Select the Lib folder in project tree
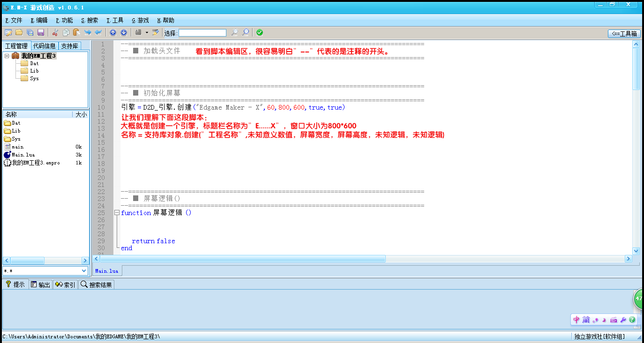 [34, 71]
